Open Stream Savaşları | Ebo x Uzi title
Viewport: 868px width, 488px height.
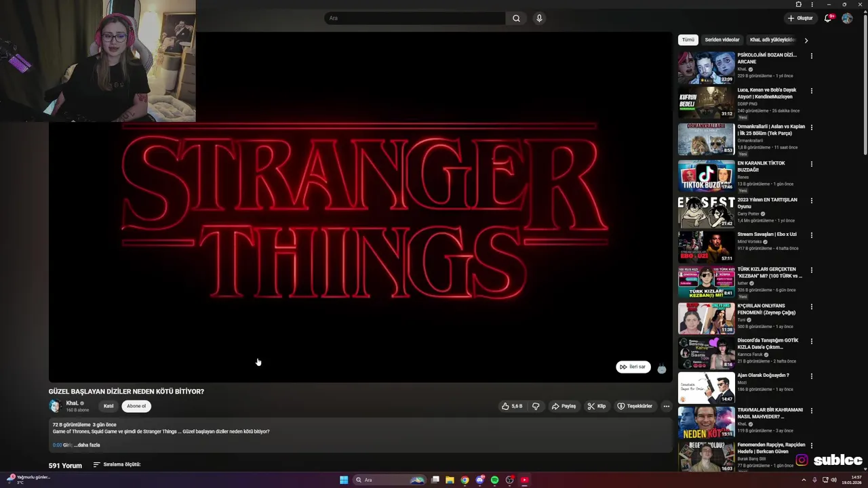[767, 235]
